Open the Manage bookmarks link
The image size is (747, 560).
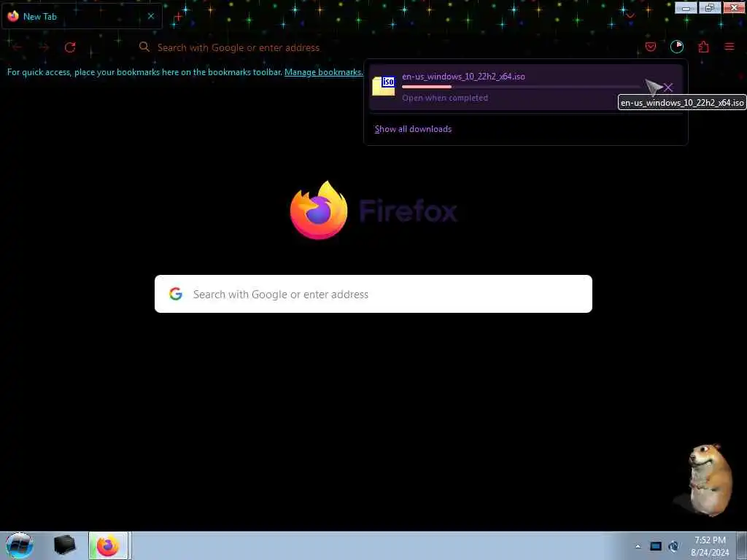(x=323, y=72)
